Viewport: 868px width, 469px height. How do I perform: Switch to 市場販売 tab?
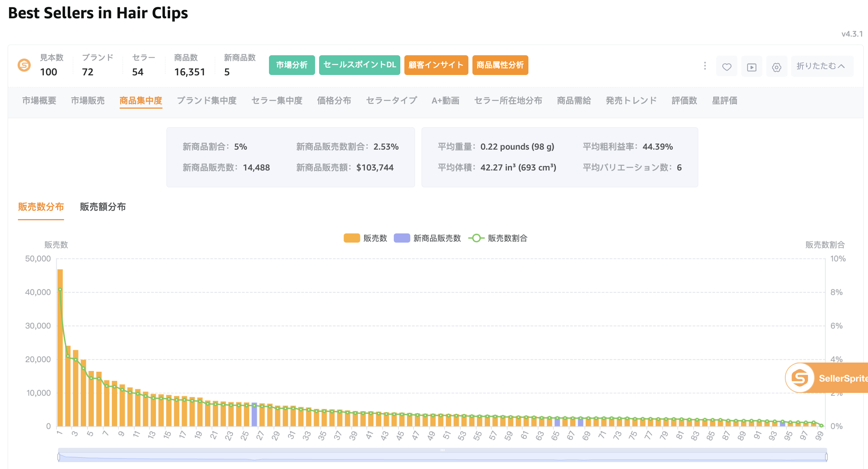pyautogui.click(x=88, y=101)
